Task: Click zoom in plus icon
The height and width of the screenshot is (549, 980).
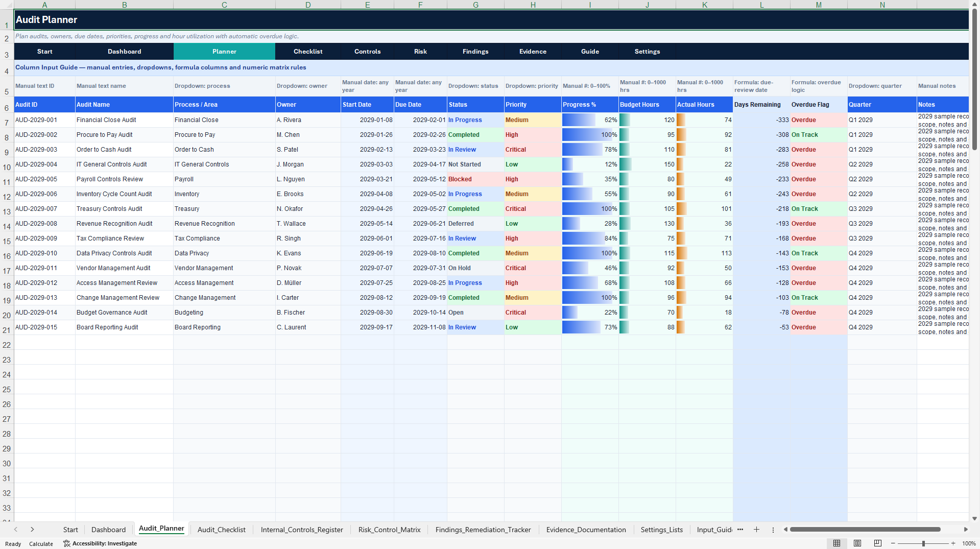Action: coord(953,543)
